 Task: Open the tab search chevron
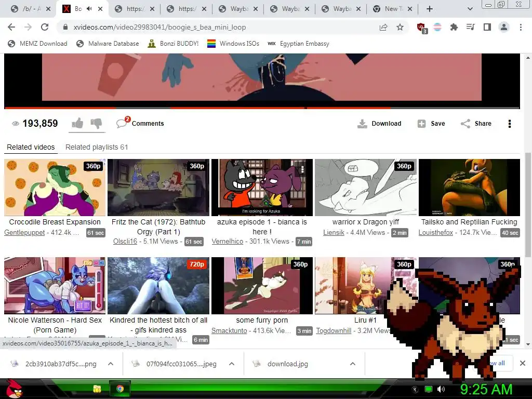coord(470,9)
